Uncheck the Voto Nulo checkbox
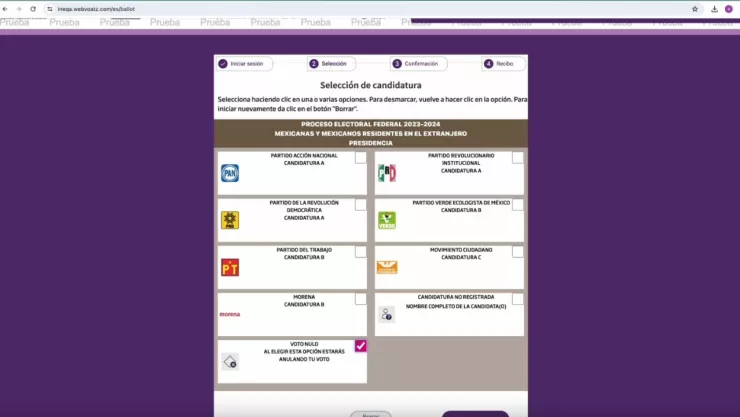 [361, 346]
